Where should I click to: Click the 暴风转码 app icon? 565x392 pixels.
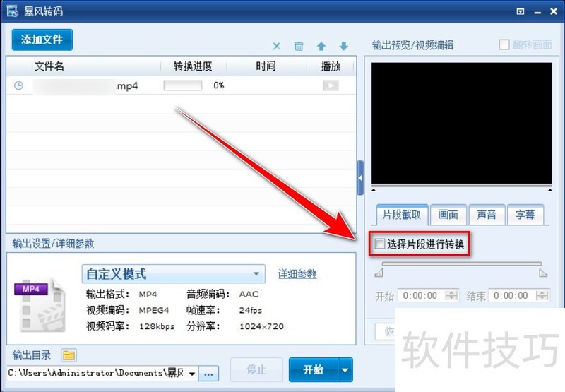click(12, 11)
